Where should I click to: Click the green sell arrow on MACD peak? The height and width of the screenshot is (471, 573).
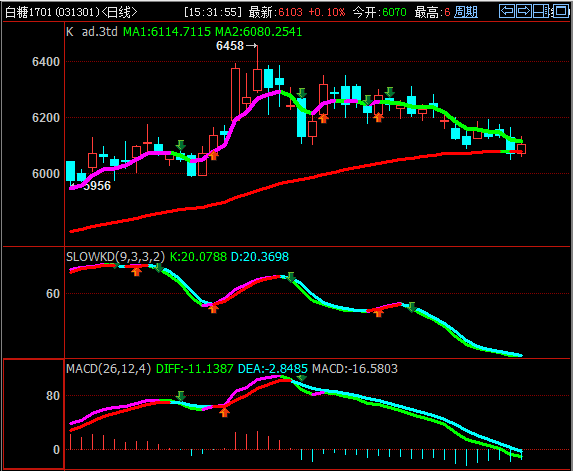pyautogui.click(x=301, y=378)
